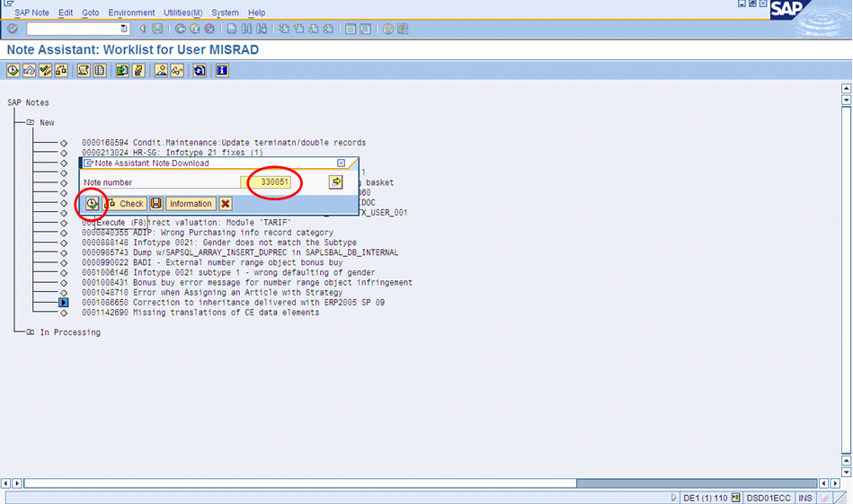This screenshot has height=504, width=853.
Task: Click the glasses display icon in application toolbar
Action: tap(177, 70)
